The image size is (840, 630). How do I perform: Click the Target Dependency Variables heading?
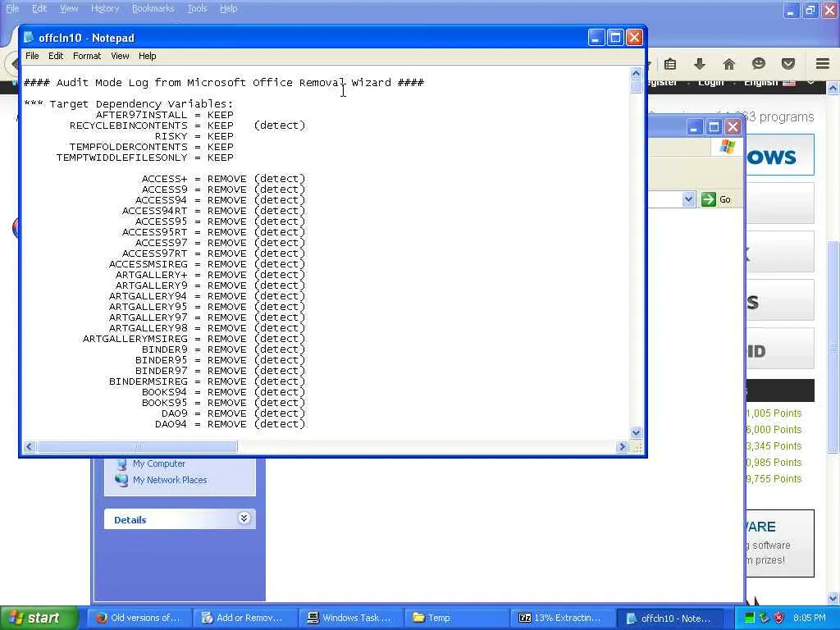pyautogui.click(x=129, y=104)
